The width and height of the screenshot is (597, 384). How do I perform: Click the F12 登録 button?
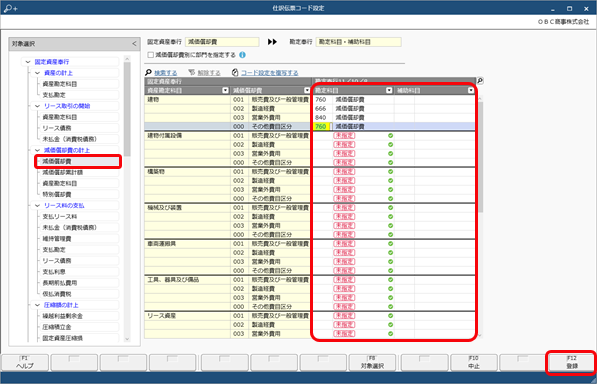[572, 362]
